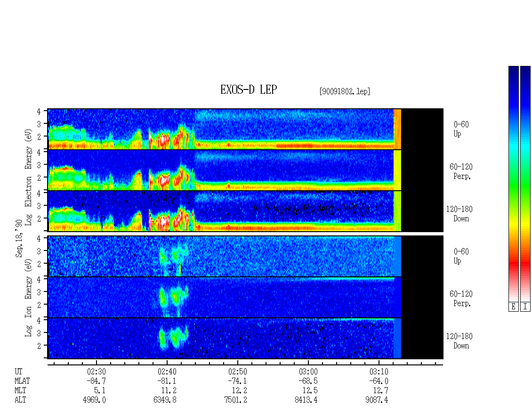The width and height of the screenshot is (532, 412).
Task: Click the boxed I label under color bar
Action: (525, 307)
